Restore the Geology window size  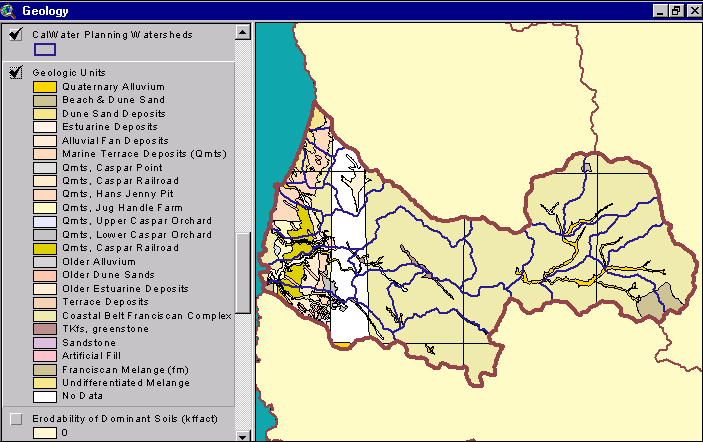tap(676, 11)
